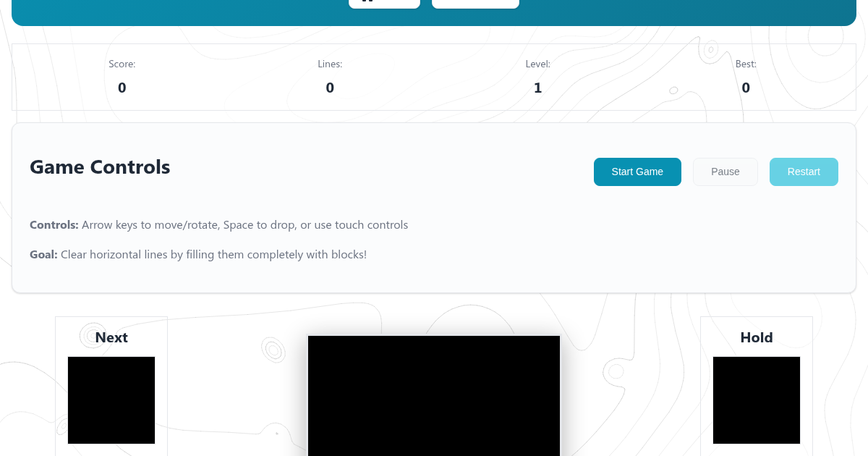The width and height of the screenshot is (868, 456).
Task: Select the Hold piece preview box
Action: [757, 400]
